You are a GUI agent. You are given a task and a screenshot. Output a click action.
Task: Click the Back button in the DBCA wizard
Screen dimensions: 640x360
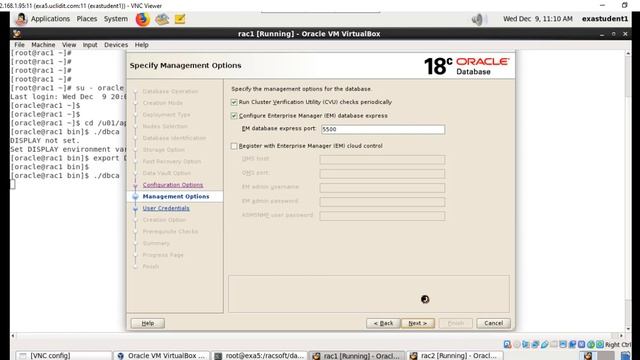[x=383, y=323]
